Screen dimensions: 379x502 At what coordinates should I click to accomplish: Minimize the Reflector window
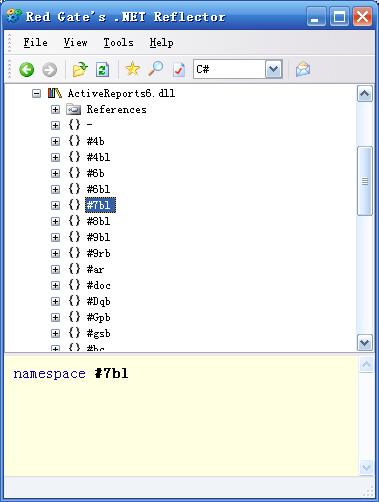(x=316, y=17)
